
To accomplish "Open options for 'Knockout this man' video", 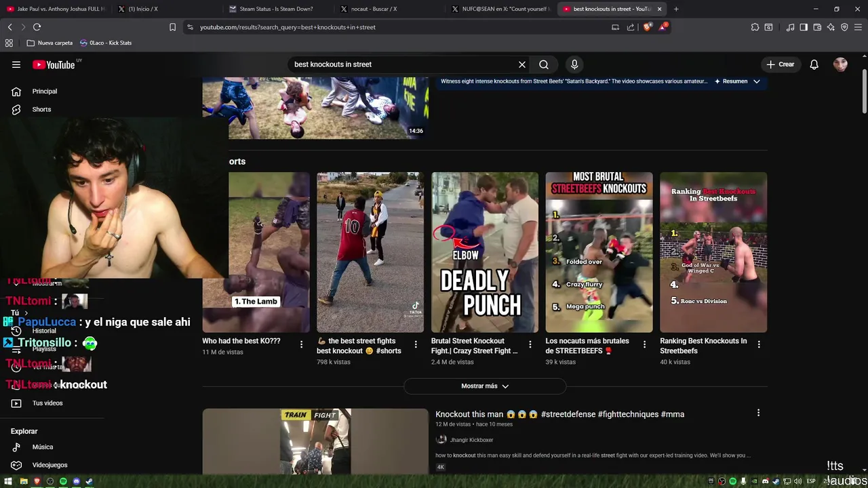I will click(758, 413).
